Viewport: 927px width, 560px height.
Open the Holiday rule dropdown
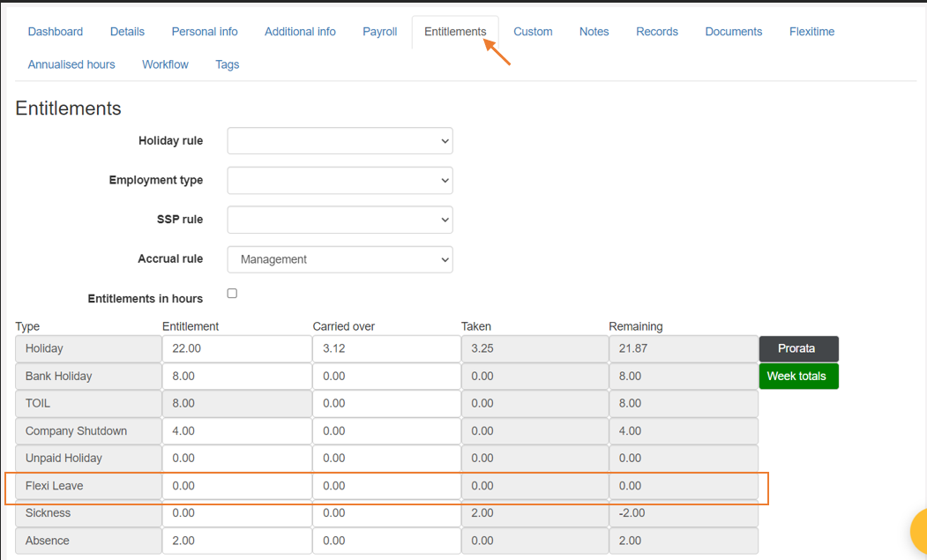[340, 140]
